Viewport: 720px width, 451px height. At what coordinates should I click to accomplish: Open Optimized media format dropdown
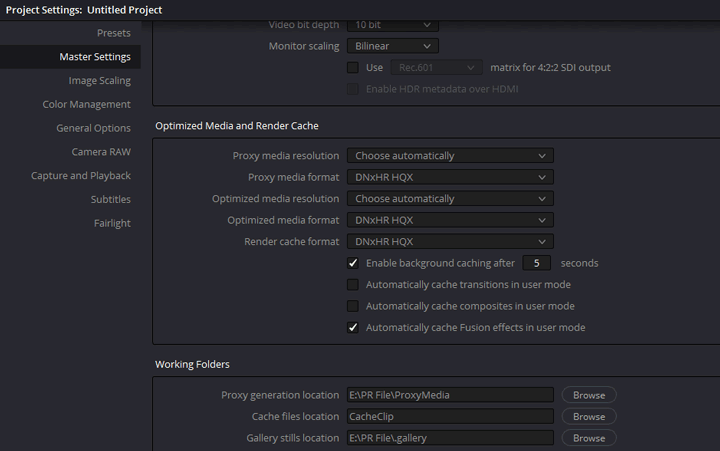point(450,220)
